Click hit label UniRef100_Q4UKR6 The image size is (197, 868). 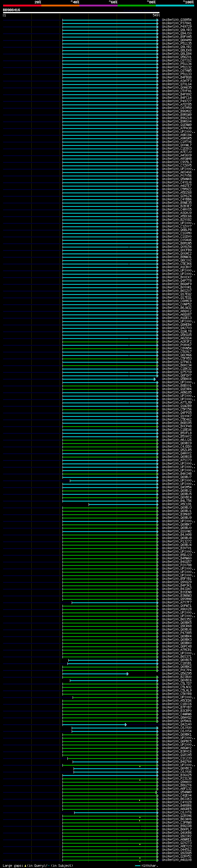point(177,833)
